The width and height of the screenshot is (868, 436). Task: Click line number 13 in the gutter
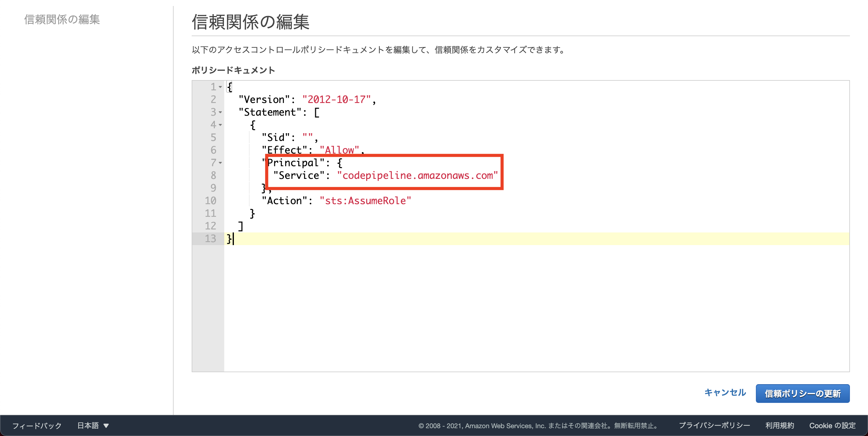pos(210,239)
